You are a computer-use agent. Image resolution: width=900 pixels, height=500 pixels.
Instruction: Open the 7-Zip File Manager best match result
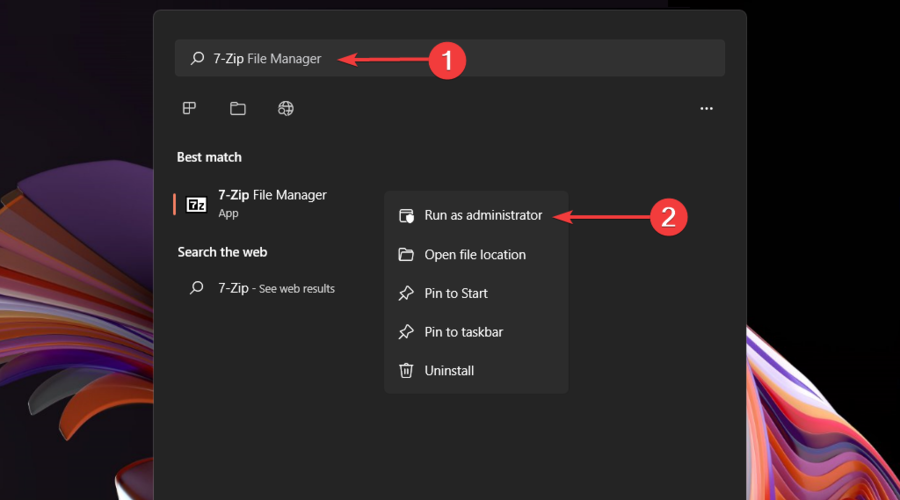tap(272, 195)
